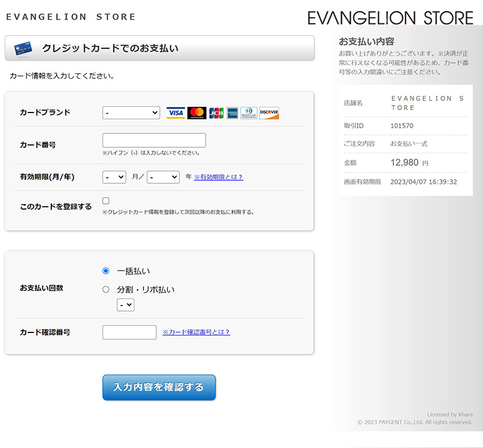This screenshot has height=448, width=483.
Task: Open the installment count dropdown
Action: tap(125, 305)
